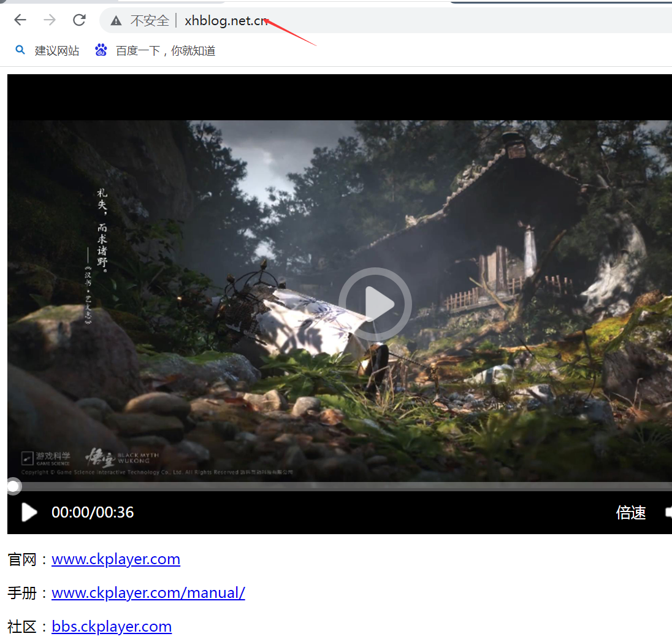
Task: Open the www.ckplayer.com/manual/ link
Action: pos(148,593)
